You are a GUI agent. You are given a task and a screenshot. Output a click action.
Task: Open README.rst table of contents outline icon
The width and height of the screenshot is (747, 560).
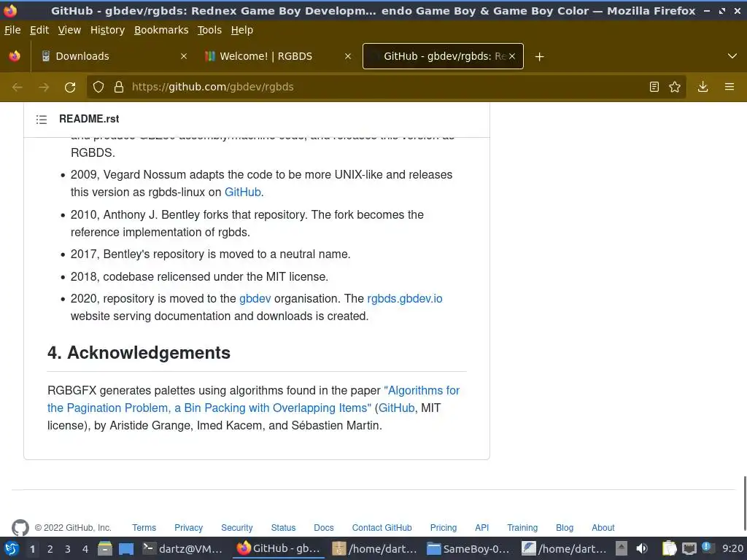tap(42, 119)
